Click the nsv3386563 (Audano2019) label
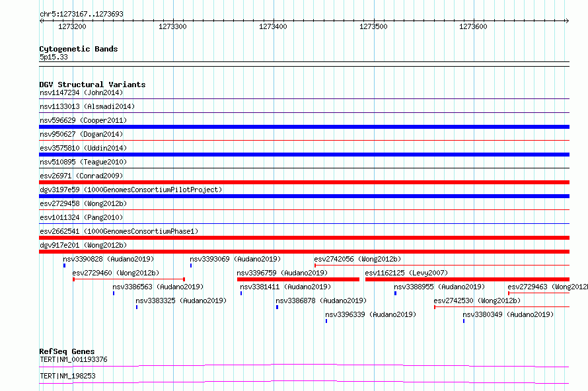Viewport: 588px width, 391px height. [158, 287]
